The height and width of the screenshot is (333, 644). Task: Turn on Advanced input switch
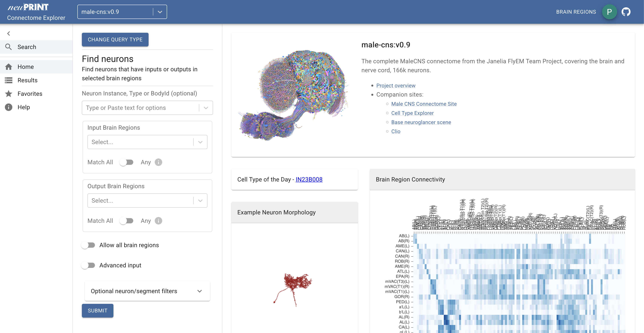tap(88, 265)
